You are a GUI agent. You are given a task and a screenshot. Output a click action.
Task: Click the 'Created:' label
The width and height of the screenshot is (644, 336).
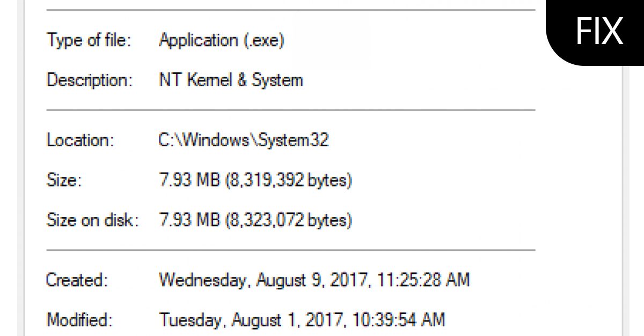[77, 280]
